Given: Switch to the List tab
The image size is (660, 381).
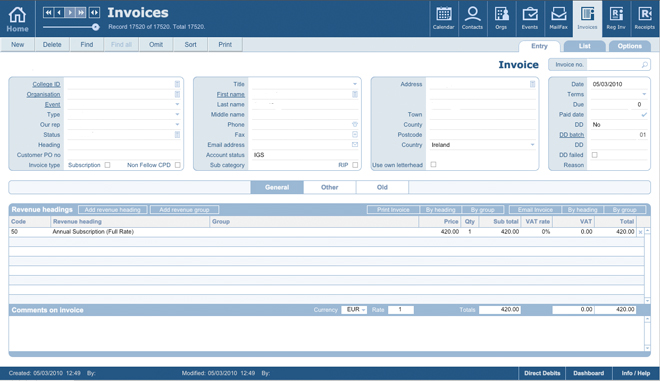Looking at the screenshot, I should coord(585,46).
